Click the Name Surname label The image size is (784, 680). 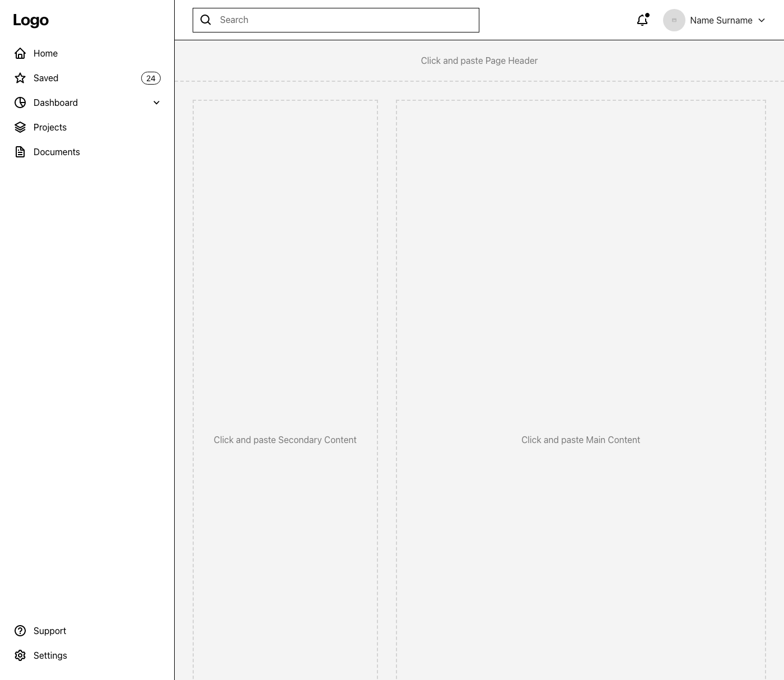click(721, 20)
